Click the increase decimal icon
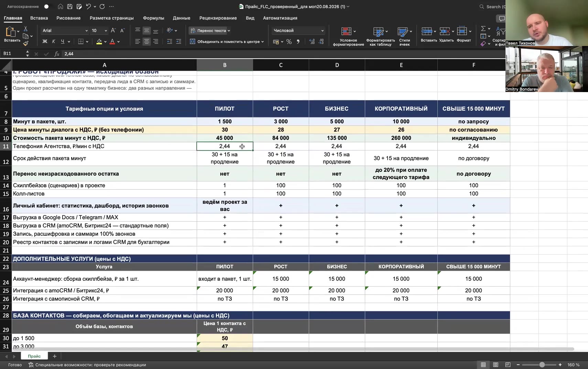Screen dimensions: 588x369 (x=312, y=42)
